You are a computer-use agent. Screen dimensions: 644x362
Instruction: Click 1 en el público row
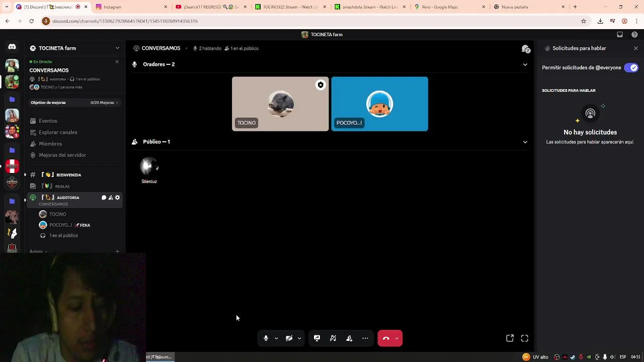point(63,236)
